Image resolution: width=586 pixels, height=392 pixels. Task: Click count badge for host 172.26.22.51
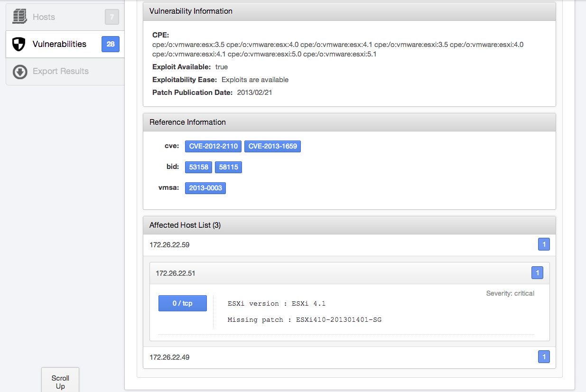click(x=537, y=273)
